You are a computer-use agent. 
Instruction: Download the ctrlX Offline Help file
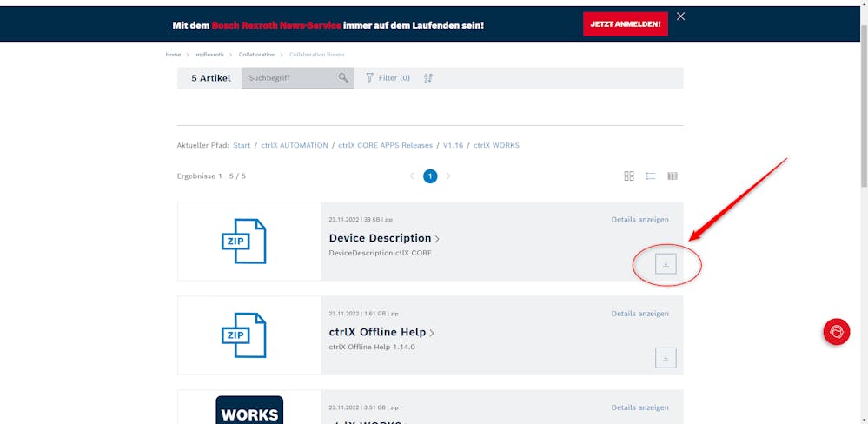pyautogui.click(x=666, y=358)
